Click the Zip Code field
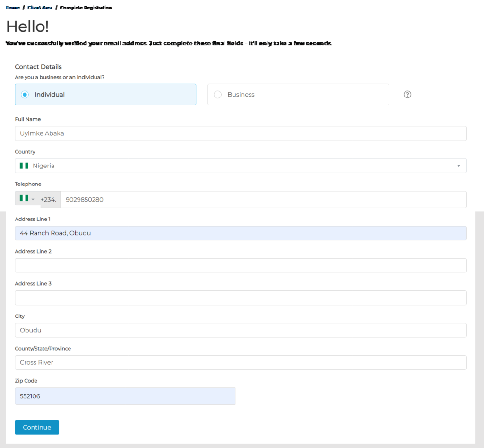Viewport: 484px width, 448px height. coord(125,396)
